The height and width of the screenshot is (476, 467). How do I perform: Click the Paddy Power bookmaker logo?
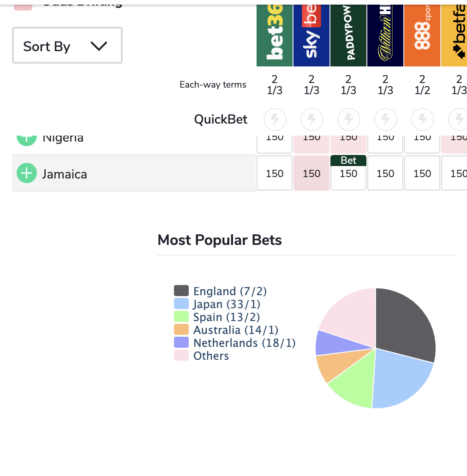348,35
